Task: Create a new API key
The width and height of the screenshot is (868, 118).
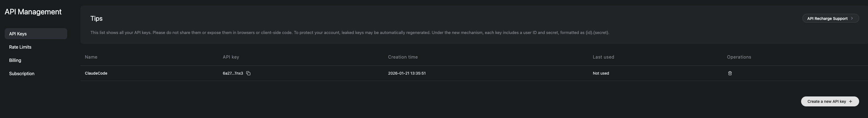Action: [x=830, y=101]
